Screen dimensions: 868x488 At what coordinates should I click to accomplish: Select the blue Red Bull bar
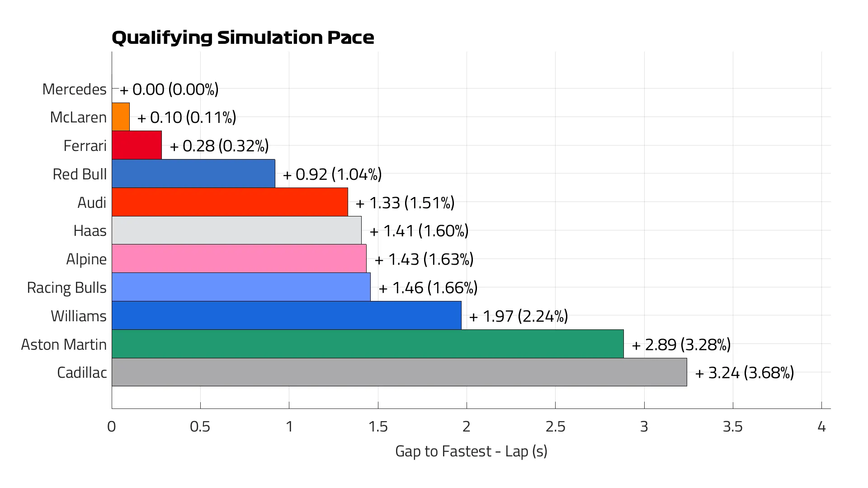coord(193,174)
